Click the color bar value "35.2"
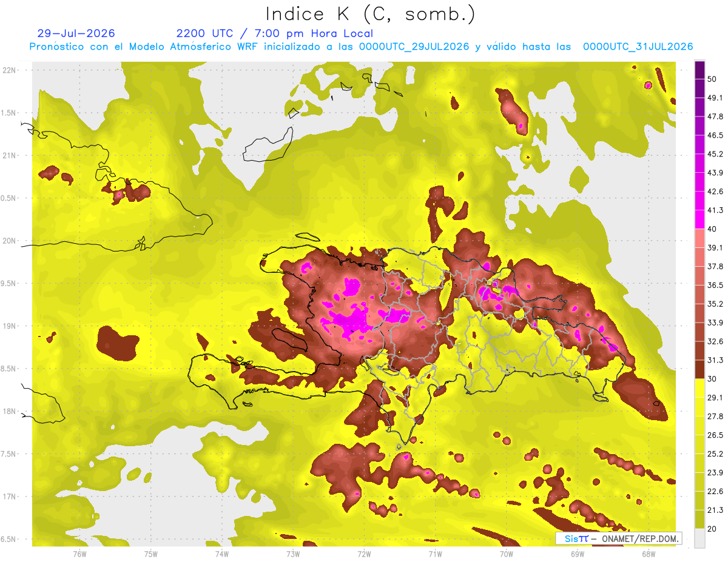Screen dimensions: 728x562 pyautogui.click(x=715, y=304)
